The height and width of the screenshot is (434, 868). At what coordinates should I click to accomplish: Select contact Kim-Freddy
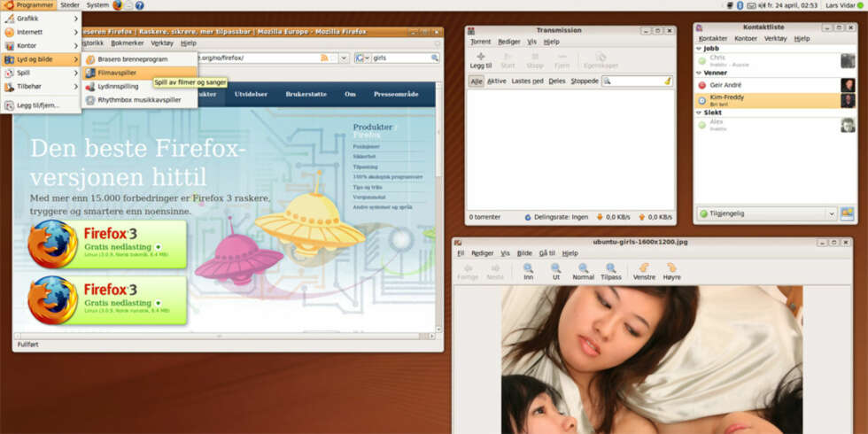775,100
